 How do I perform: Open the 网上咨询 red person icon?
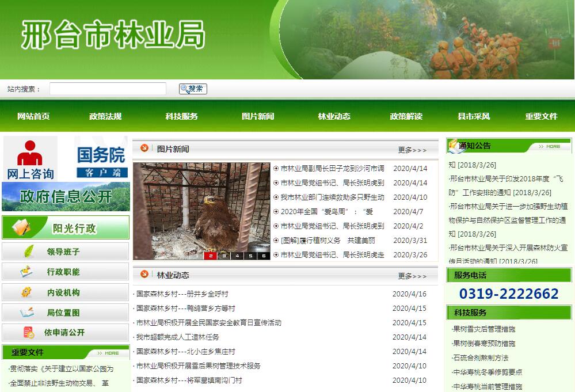[30, 153]
